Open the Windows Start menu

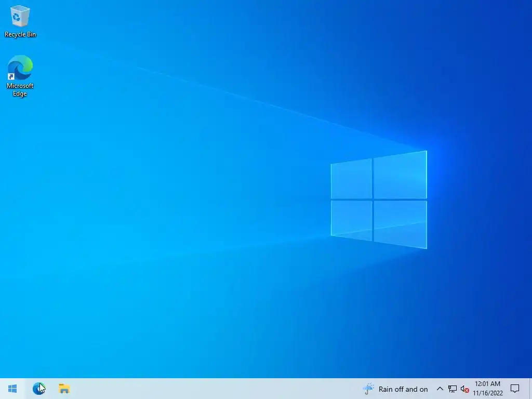click(12, 389)
